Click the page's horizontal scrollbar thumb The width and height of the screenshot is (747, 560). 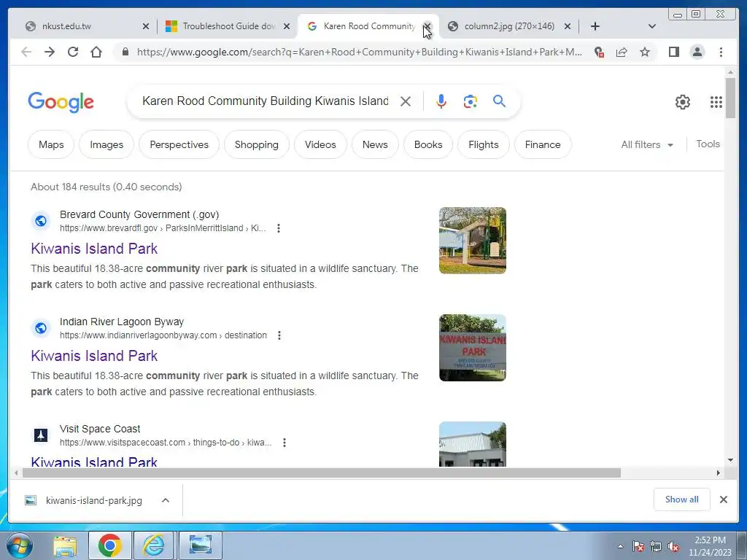(322, 472)
